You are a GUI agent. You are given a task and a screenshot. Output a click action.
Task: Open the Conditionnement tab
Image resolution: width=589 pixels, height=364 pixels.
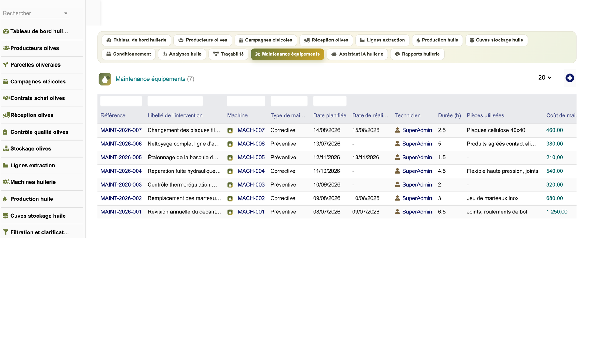(129, 54)
